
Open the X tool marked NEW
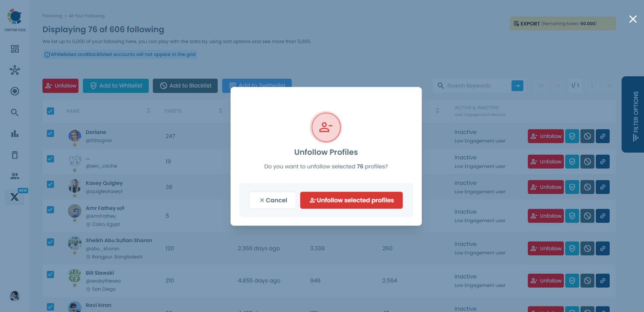(x=15, y=197)
